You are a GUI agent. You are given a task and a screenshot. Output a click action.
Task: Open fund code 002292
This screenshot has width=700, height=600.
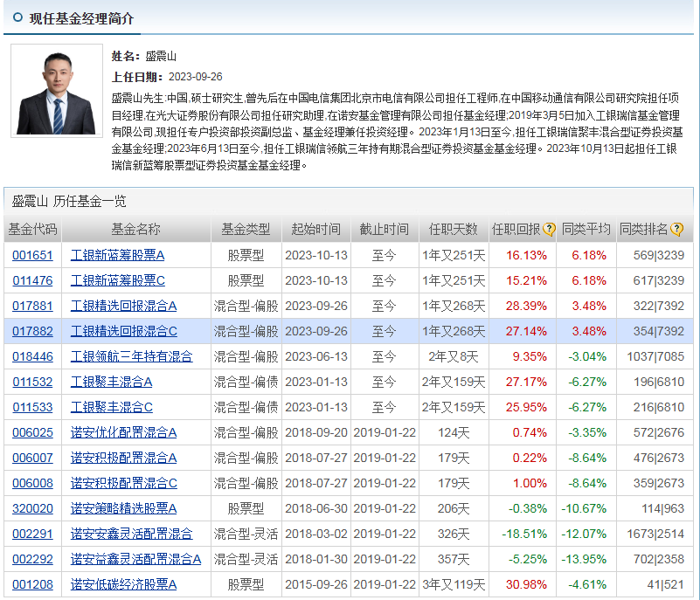[x=32, y=560]
